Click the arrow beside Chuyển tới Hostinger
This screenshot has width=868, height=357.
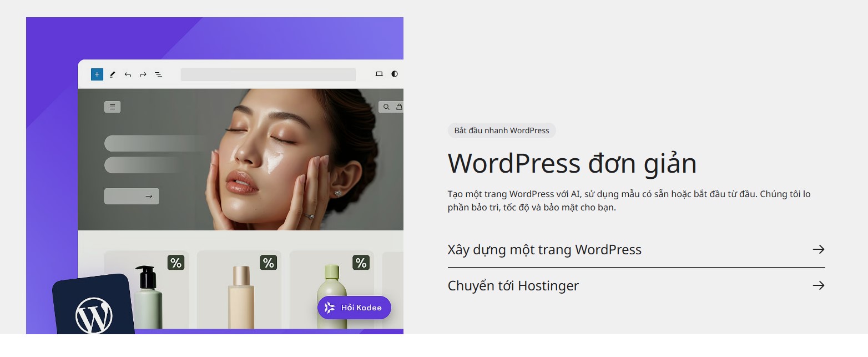818,285
